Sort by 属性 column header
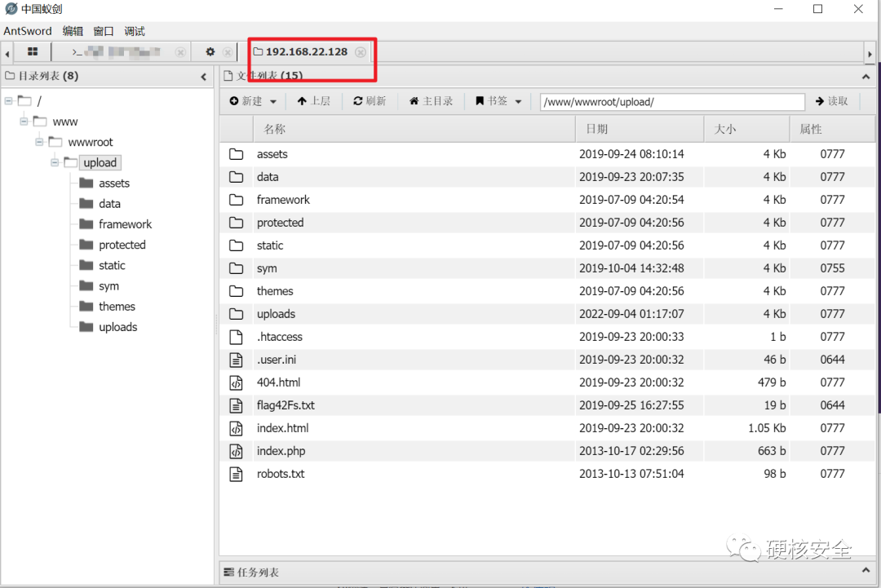Image resolution: width=881 pixels, height=588 pixels. (832, 129)
